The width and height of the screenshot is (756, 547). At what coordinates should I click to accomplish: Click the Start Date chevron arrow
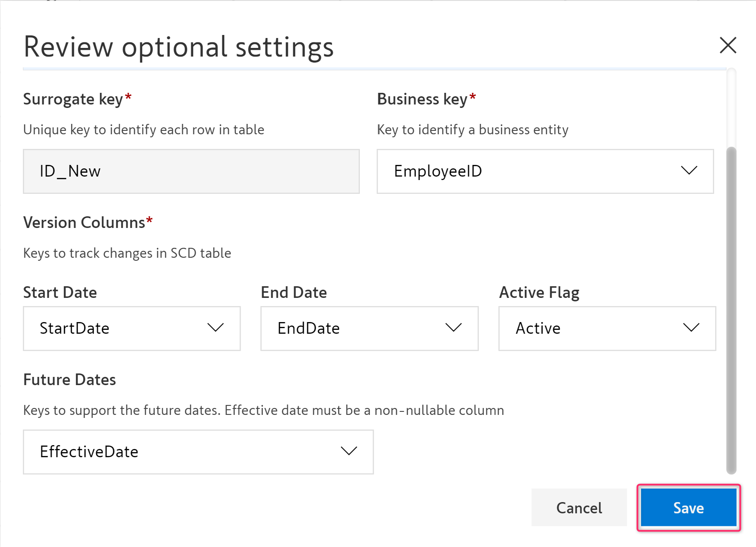(x=215, y=328)
